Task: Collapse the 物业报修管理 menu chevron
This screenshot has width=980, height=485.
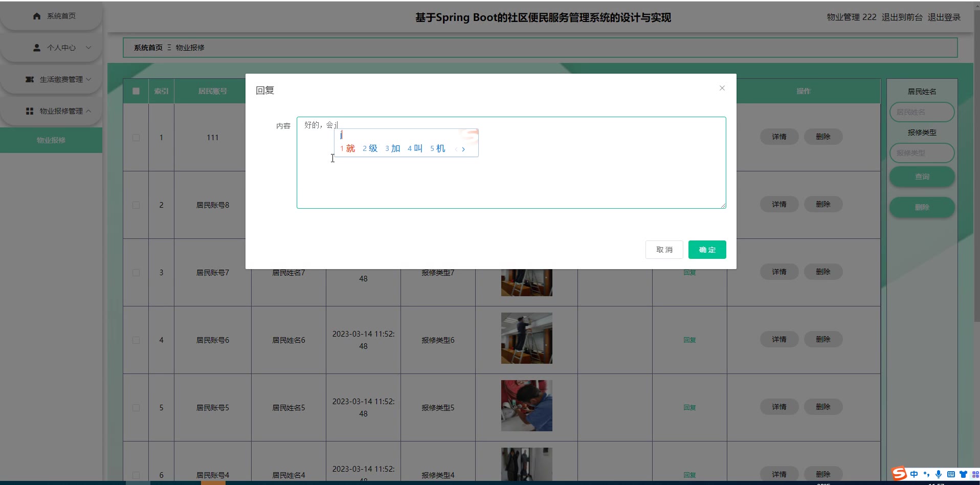Action: (x=88, y=111)
